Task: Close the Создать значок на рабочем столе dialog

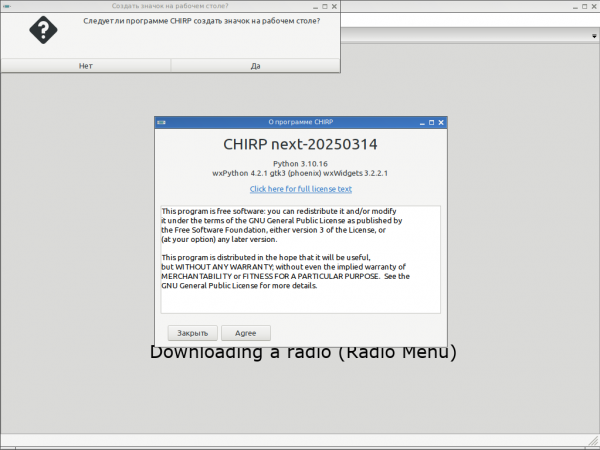Action: (334, 6)
